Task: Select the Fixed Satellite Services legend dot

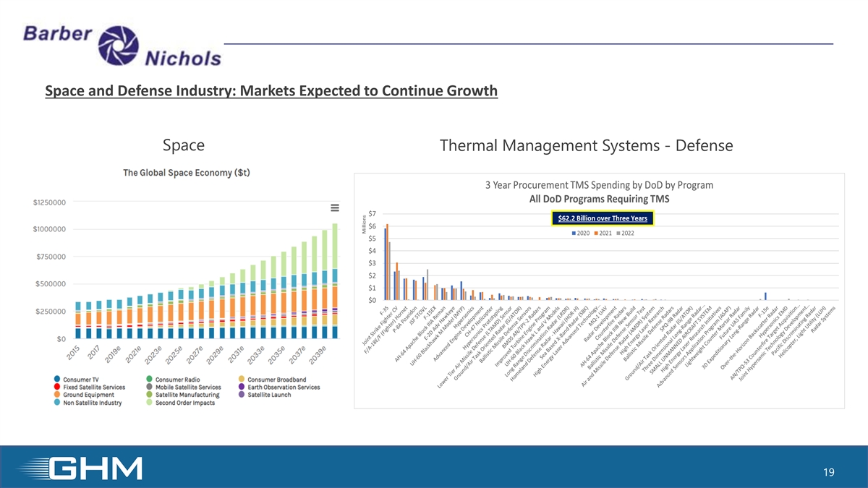Action: (x=56, y=388)
